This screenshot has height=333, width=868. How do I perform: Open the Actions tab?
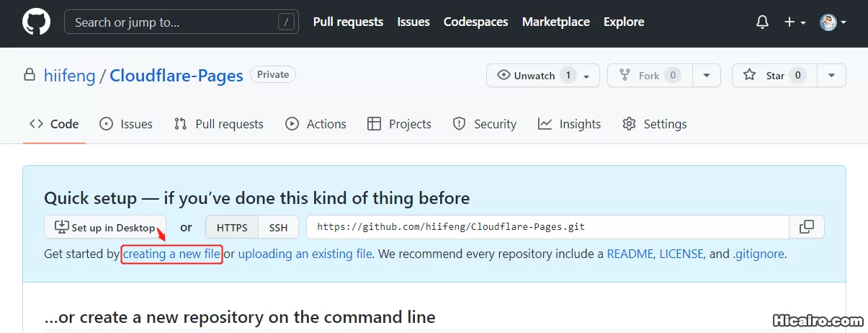[316, 124]
